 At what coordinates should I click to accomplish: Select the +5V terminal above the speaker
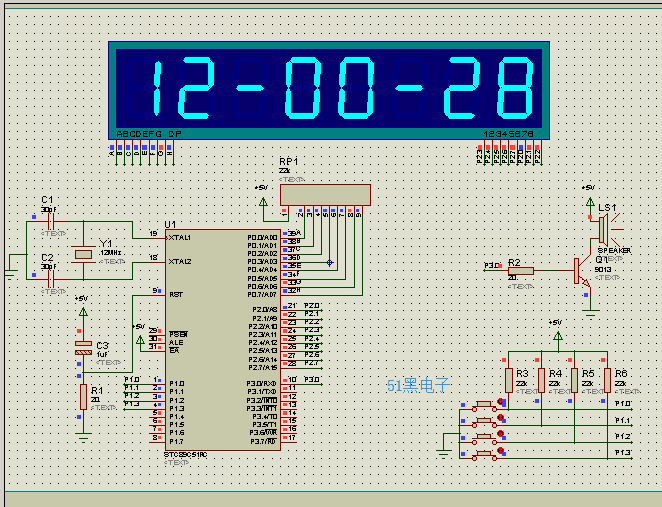[590, 202]
